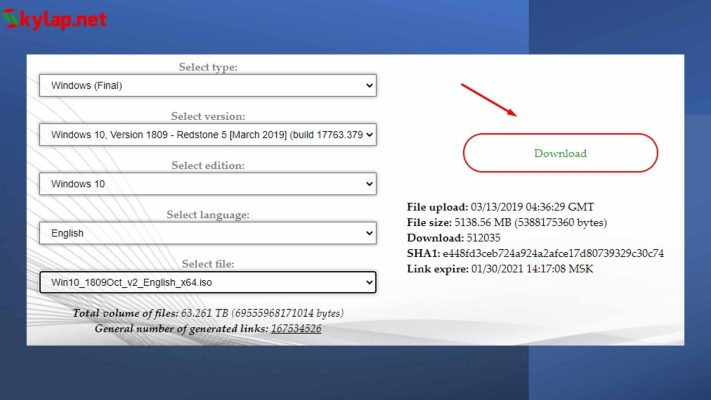Open the Select file dropdown
The width and height of the screenshot is (711, 400).
(x=208, y=282)
